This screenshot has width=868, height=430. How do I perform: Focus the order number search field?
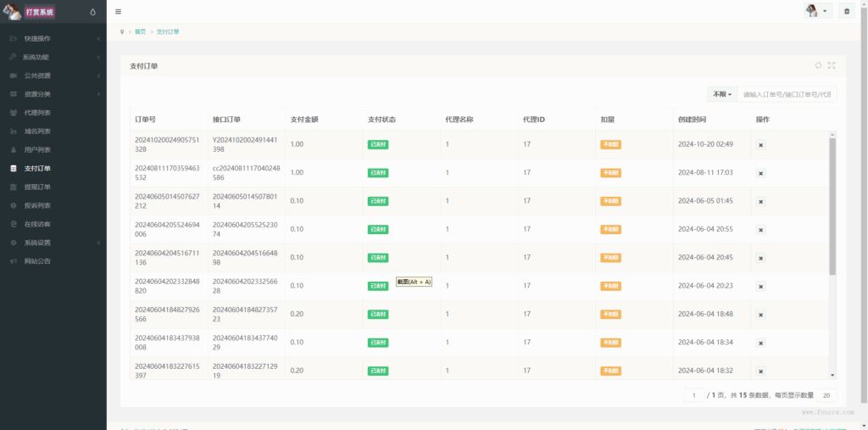coord(787,94)
